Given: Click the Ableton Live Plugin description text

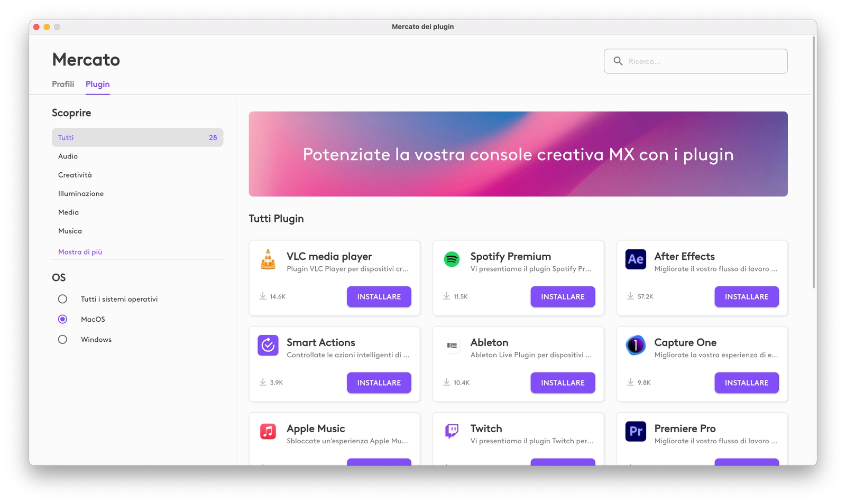Looking at the screenshot, I should (x=531, y=355).
